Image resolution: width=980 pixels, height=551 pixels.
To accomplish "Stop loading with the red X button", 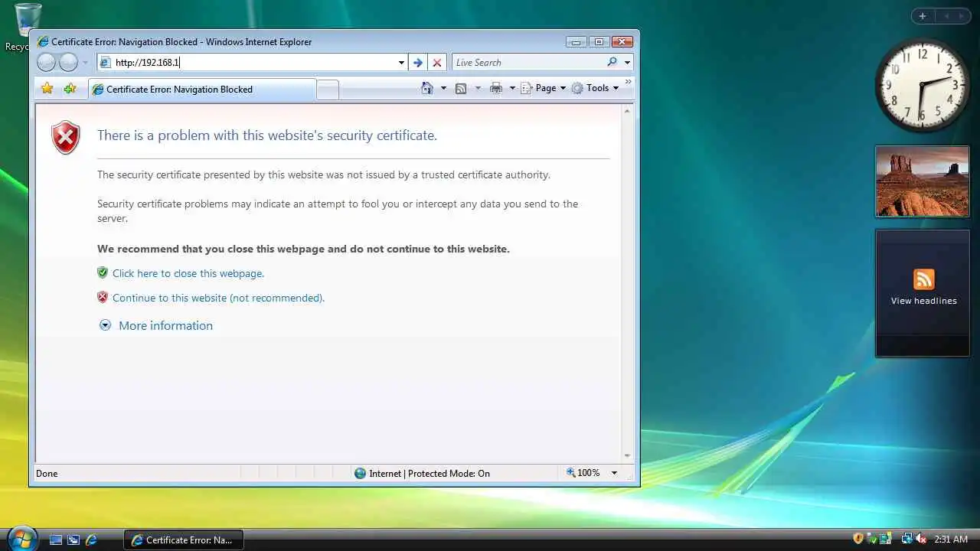I will [437, 63].
